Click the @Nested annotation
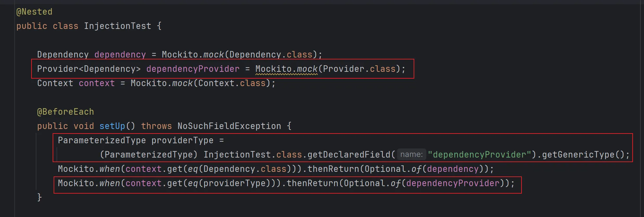644x217 pixels. (x=34, y=12)
